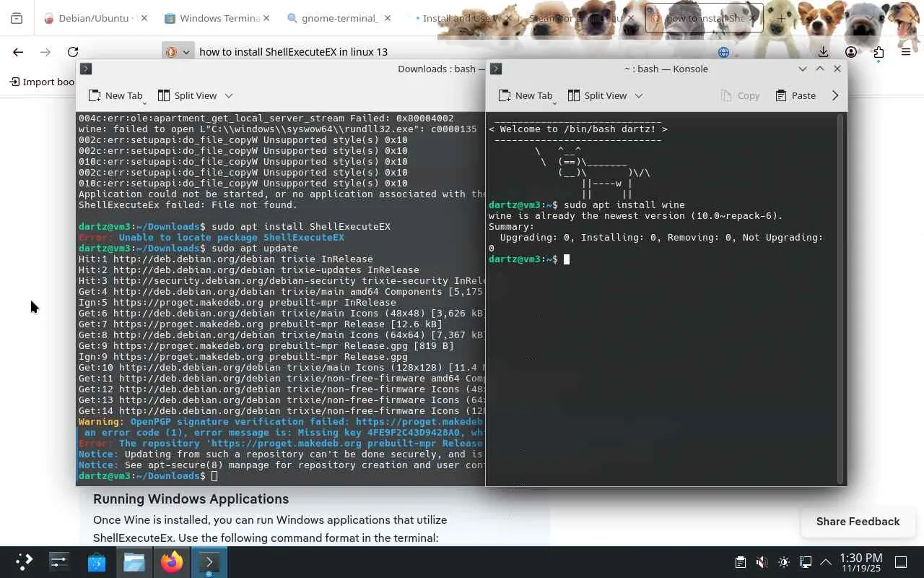Click 'wine is already the newest version' line

tap(635, 216)
